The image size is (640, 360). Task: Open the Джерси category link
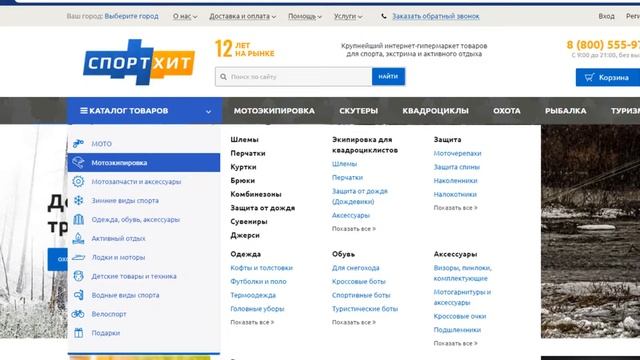point(244,235)
